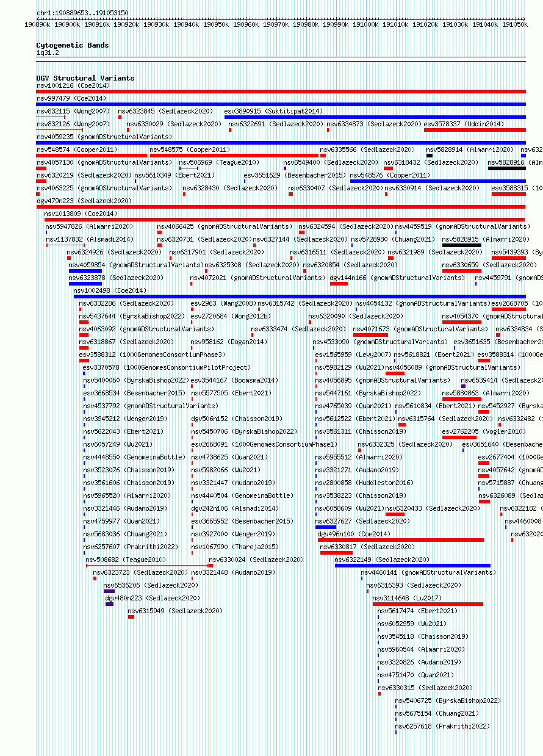The height and width of the screenshot is (756, 543).
Task: Select nsv3945212 (Wenger2019) label
Action: point(125,419)
